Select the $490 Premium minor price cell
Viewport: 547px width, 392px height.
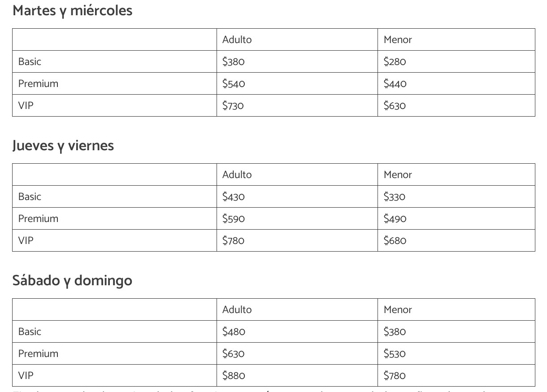(395, 219)
